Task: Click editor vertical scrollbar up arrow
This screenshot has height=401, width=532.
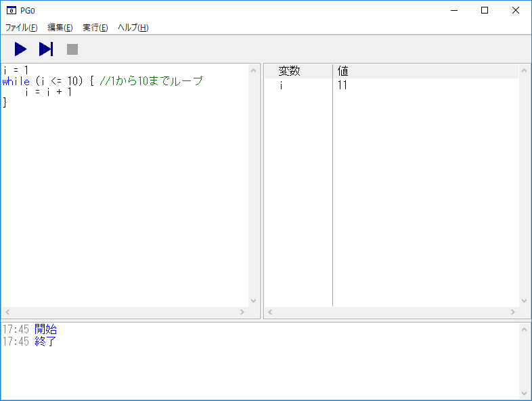Action: pyautogui.click(x=253, y=70)
